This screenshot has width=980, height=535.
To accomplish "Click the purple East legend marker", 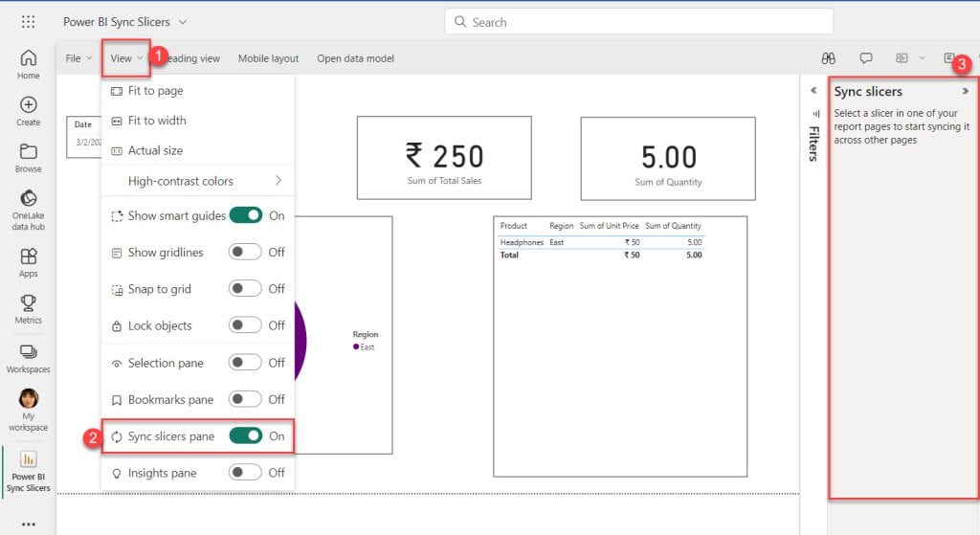I will [356, 346].
